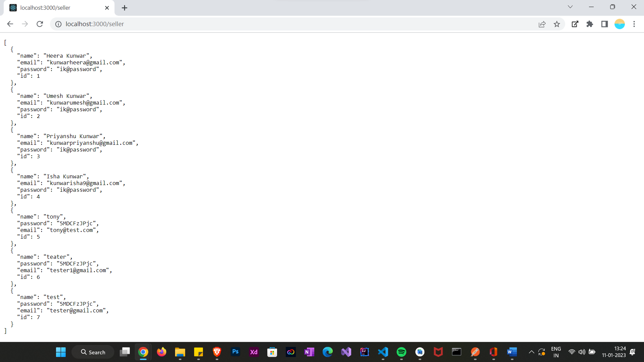
Task: Show hidden system tray icons
Action: point(531,352)
